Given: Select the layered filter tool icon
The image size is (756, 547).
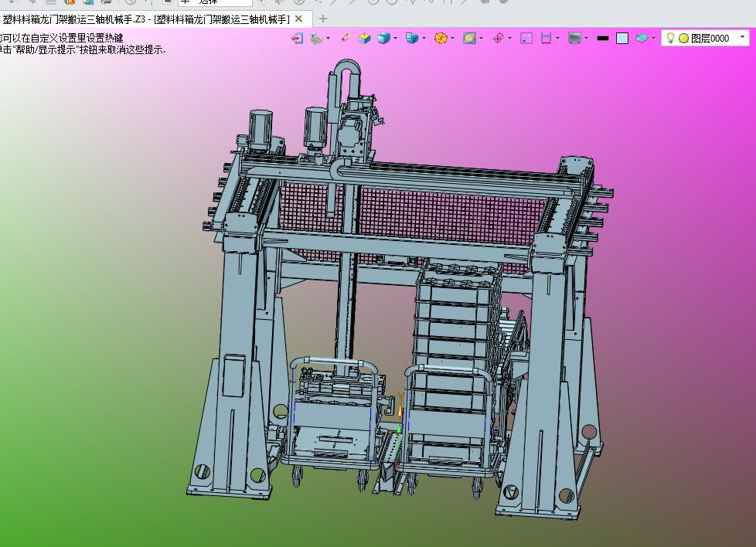Looking at the screenshot, I should [x=316, y=38].
